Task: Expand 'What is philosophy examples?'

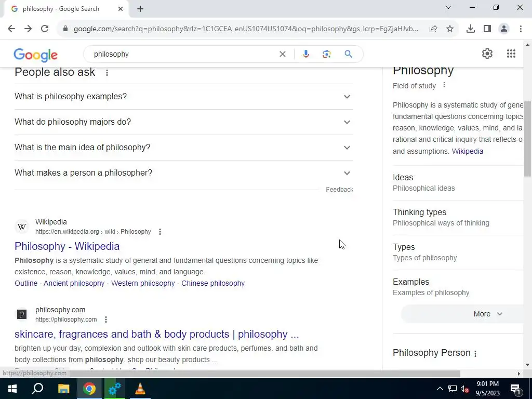Action: pyautogui.click(x=184, y=97)
